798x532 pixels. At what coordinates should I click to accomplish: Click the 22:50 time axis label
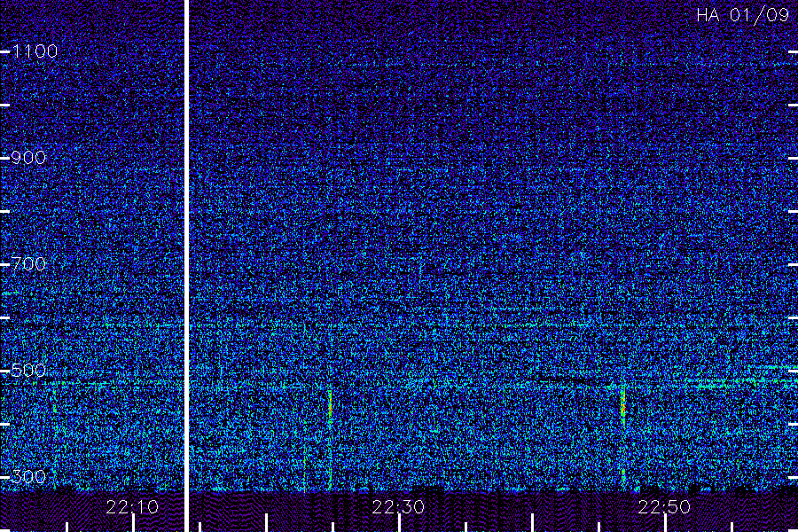pos(664,507)
